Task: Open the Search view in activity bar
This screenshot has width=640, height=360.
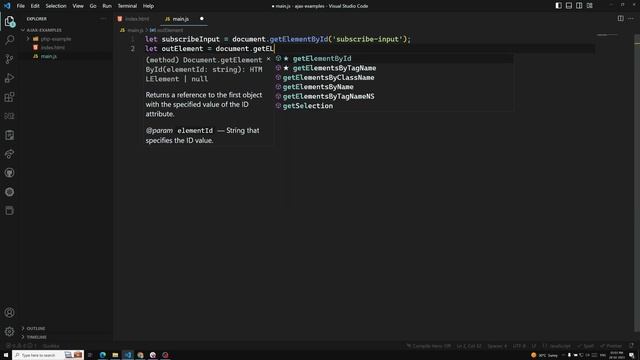Action: 9,40
